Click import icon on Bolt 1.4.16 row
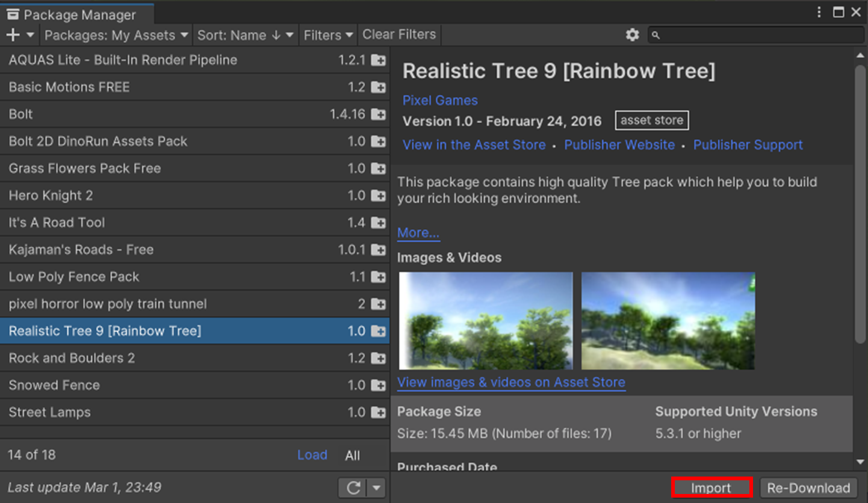The image size is (868, 503). coord(378,114)
